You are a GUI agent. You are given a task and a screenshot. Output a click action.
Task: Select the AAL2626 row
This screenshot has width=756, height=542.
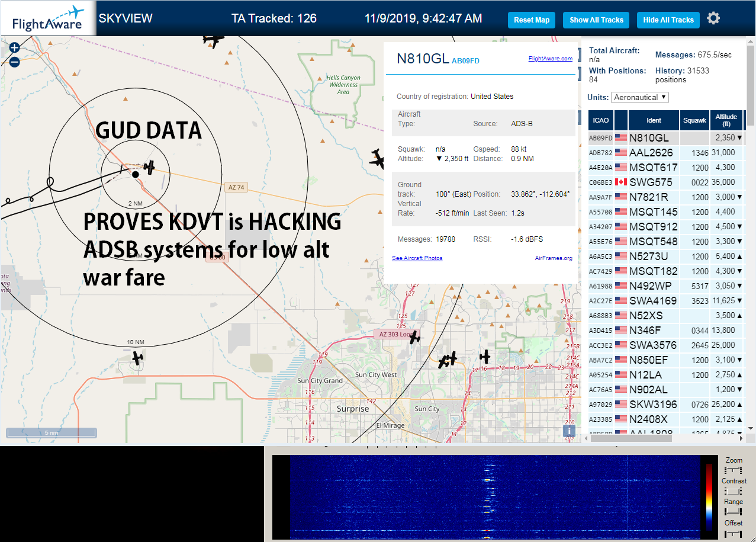(666, 153)
